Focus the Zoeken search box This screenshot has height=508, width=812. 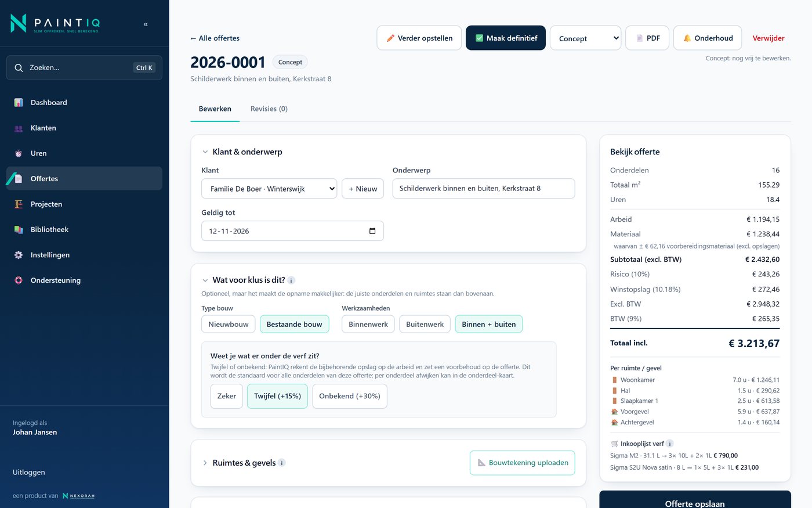pyautogui.click(x=84, y=68)
